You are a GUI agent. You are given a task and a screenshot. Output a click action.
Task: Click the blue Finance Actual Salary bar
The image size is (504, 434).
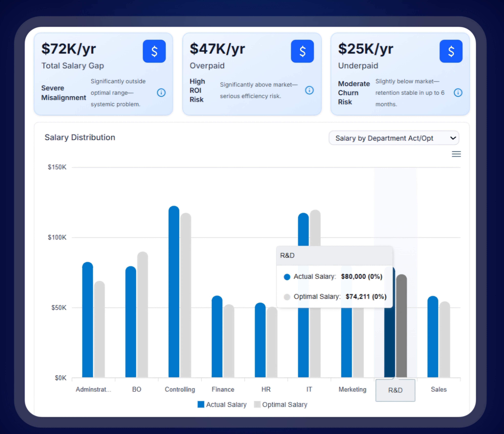[217, 338]
